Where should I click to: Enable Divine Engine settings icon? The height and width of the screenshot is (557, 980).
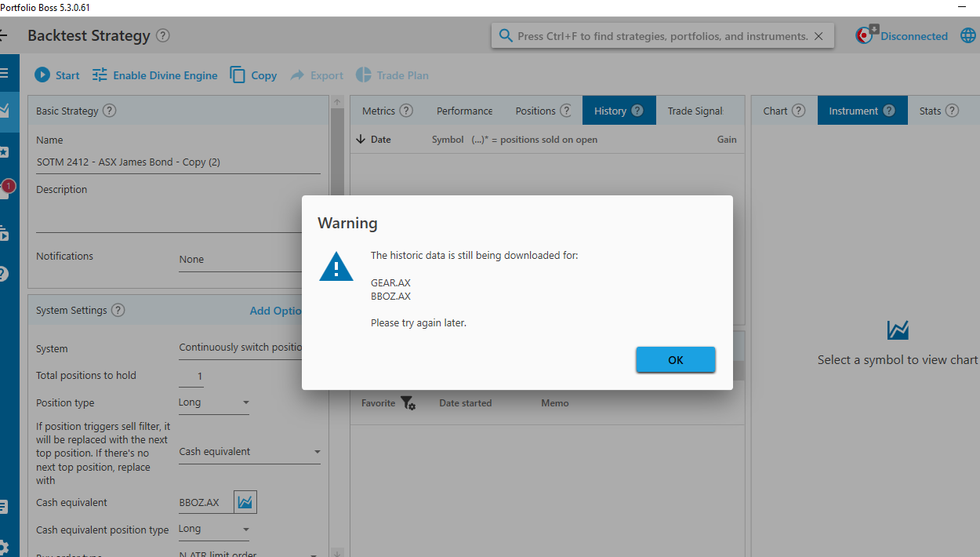point(100,75)
